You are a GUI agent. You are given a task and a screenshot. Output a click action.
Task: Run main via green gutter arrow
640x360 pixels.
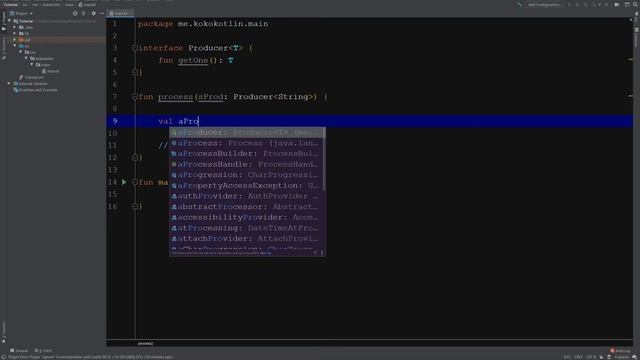[124, 182]
